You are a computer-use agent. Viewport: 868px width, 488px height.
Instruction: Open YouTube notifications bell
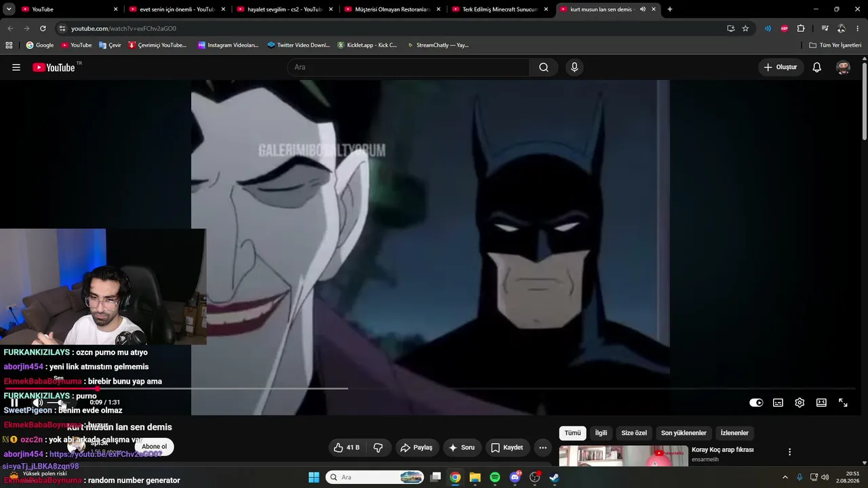coord(817,67)
